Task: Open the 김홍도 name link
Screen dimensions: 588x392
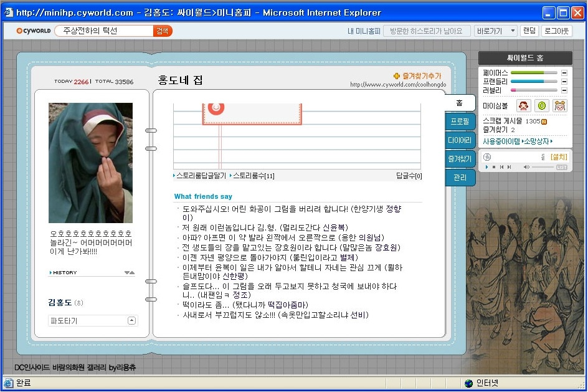Action: pos(60,302)
